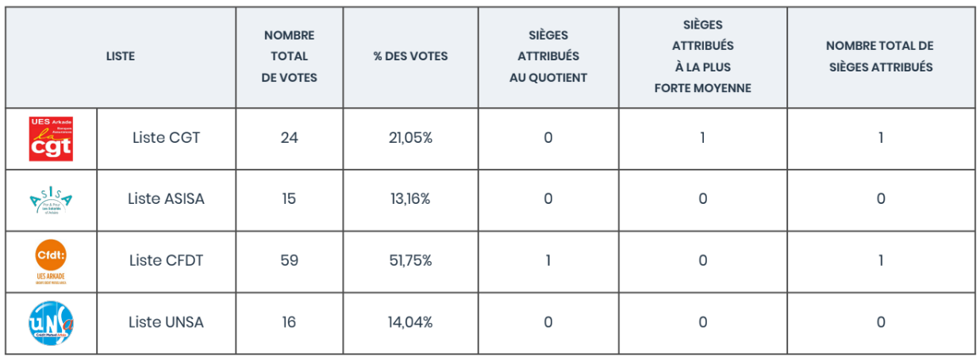Select the 'Liste CFDT' label

[166, 260]
